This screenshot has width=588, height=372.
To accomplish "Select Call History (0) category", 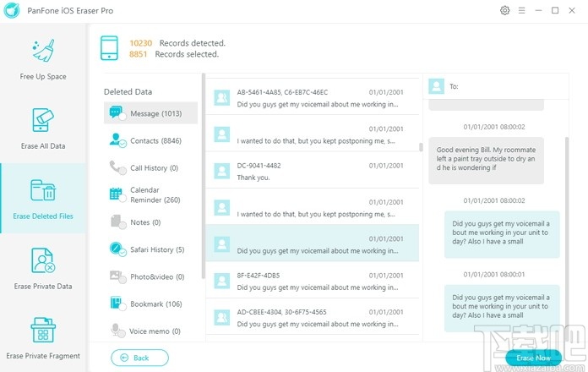I will pyautogui.click(x=150, y=167).
